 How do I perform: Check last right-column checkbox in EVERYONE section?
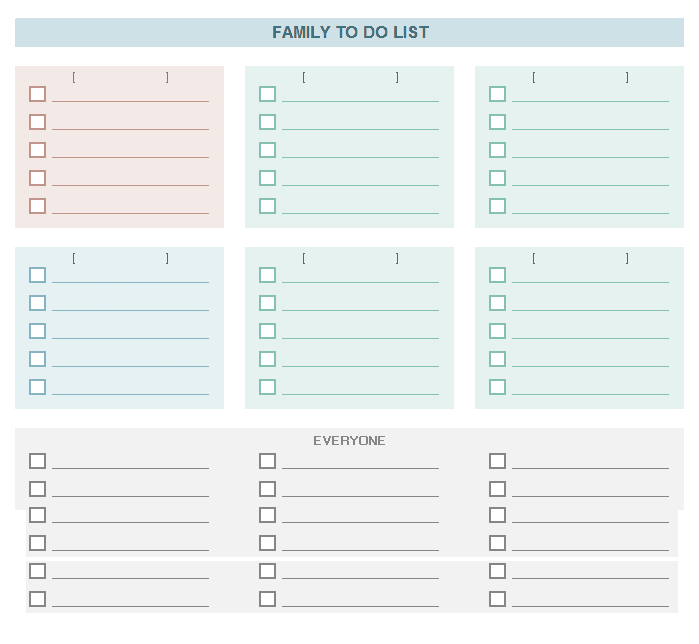pos(498,599)
